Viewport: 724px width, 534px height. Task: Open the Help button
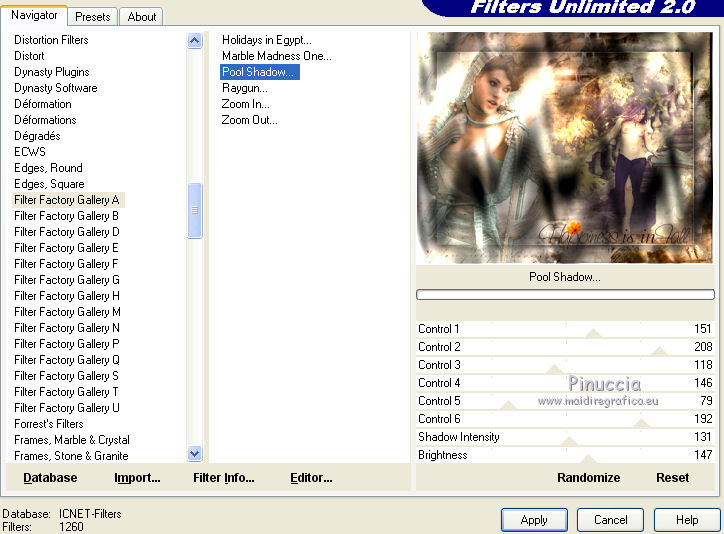click(687, 520)
